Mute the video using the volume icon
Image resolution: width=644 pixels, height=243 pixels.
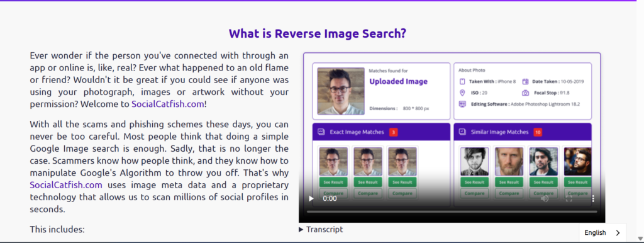(545, 198)
